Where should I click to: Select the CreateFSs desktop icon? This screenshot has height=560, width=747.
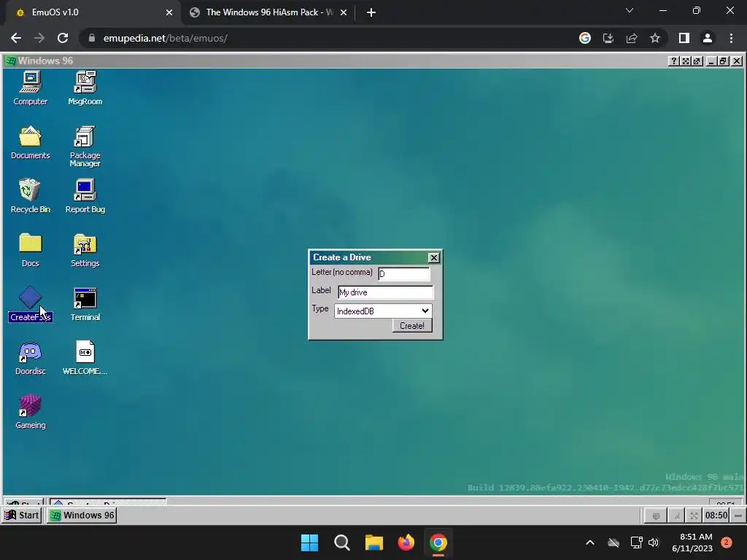(x=31, y=304)
